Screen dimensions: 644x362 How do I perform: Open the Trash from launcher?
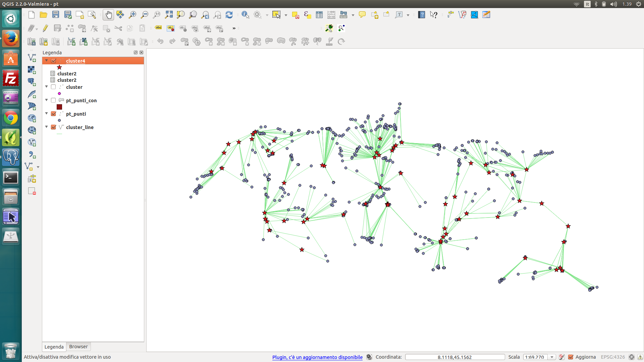[11, 351]
